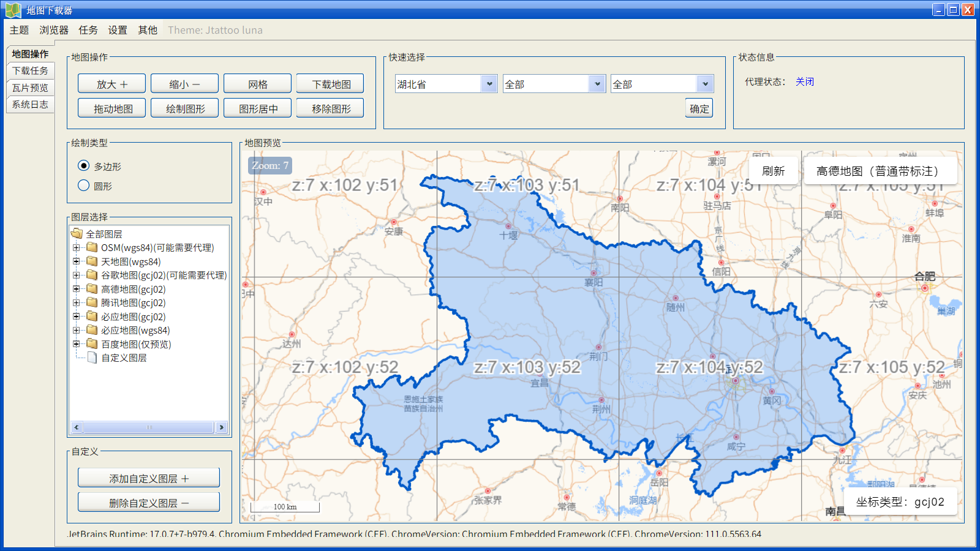Click the 高德地图(gcj02) folder icon

[92, 289]
